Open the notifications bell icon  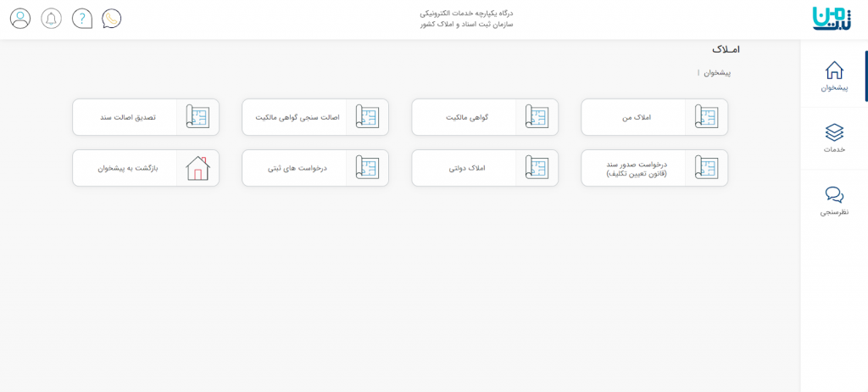[x=52, y=18]
